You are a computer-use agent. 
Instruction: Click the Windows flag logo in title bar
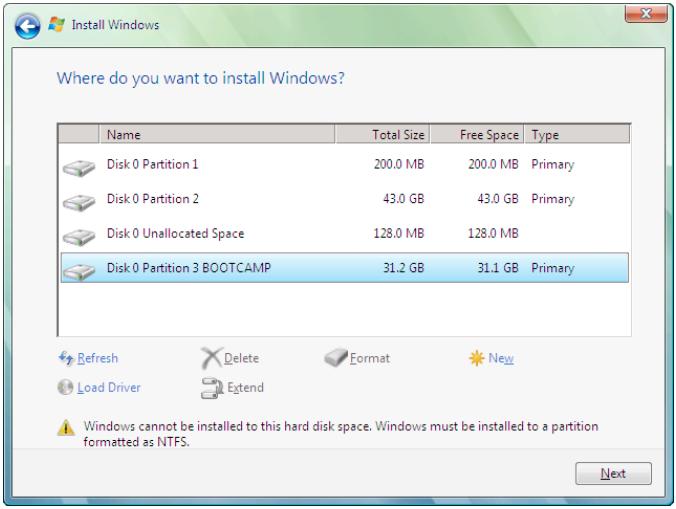[x=56, y=25]
